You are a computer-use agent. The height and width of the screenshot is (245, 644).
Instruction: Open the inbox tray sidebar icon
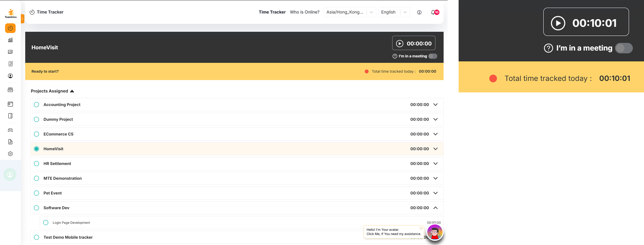tap(10, 90)
